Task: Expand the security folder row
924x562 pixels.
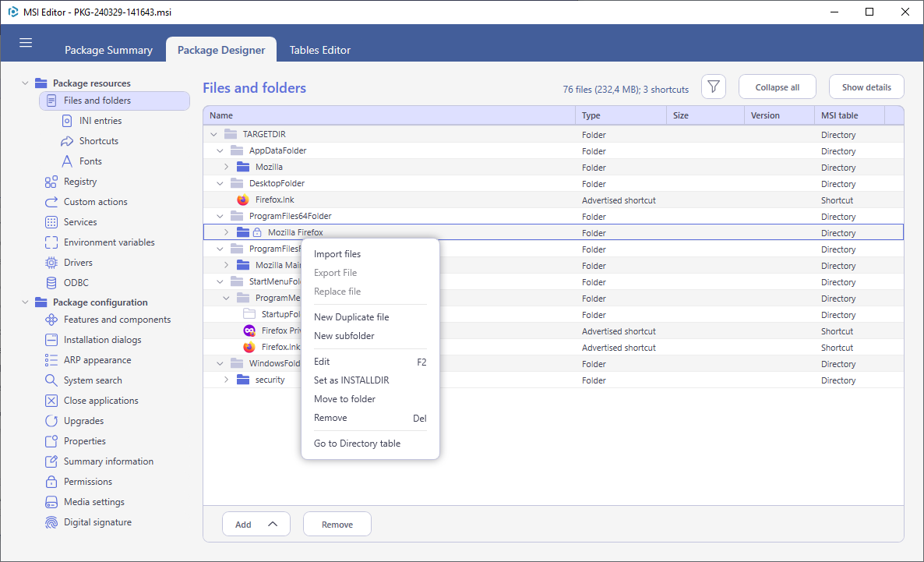Action: click(226, 380)
